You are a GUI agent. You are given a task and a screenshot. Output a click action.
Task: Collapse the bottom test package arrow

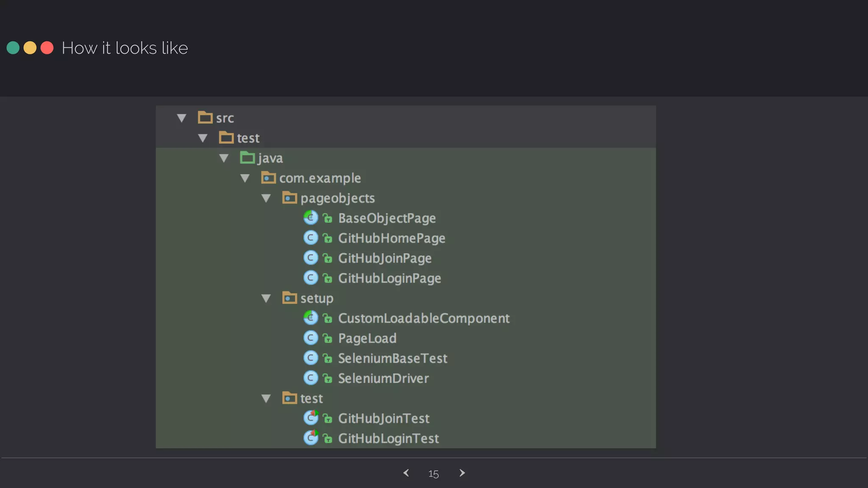266,398
